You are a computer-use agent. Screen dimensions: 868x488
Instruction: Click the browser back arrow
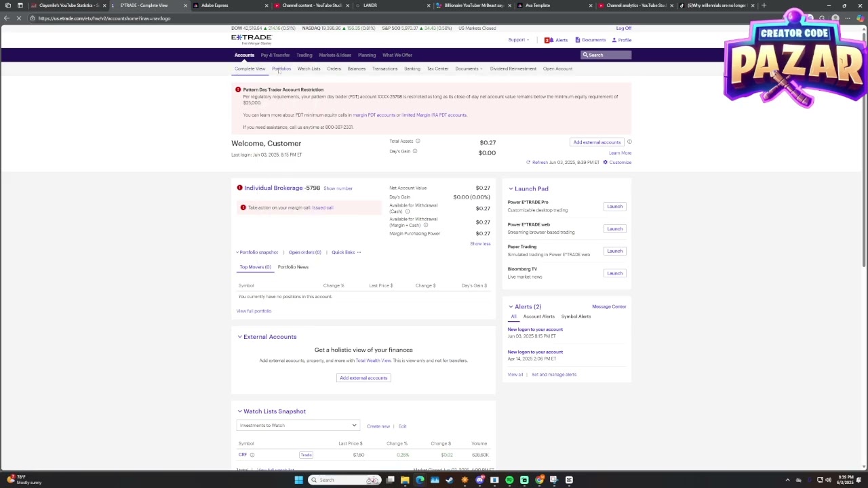tap(7, 18)
